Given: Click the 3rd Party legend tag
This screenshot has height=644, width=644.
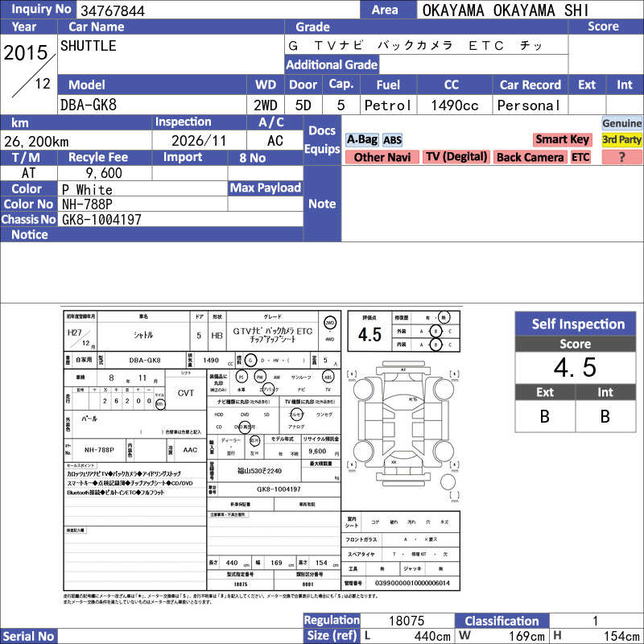Looking at the screenshot, I should point(621,139).
